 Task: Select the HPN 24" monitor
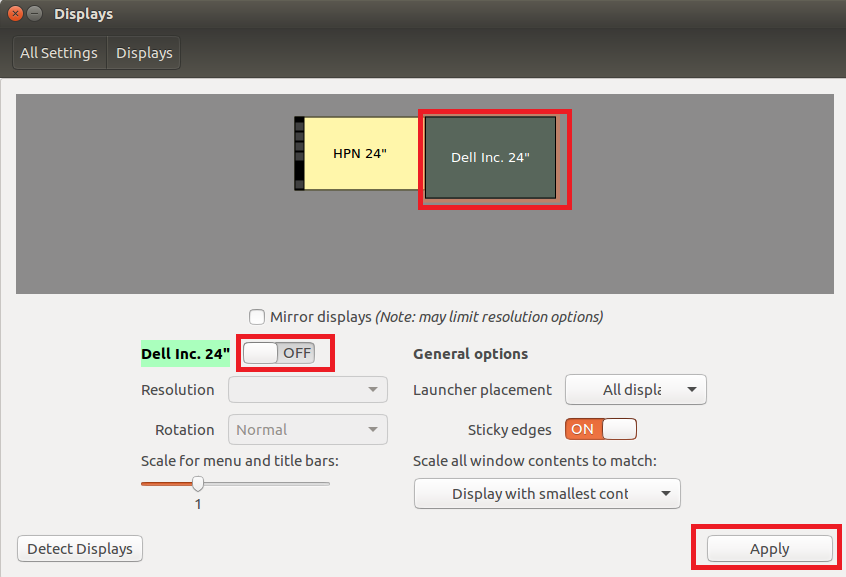pos(360,153)
